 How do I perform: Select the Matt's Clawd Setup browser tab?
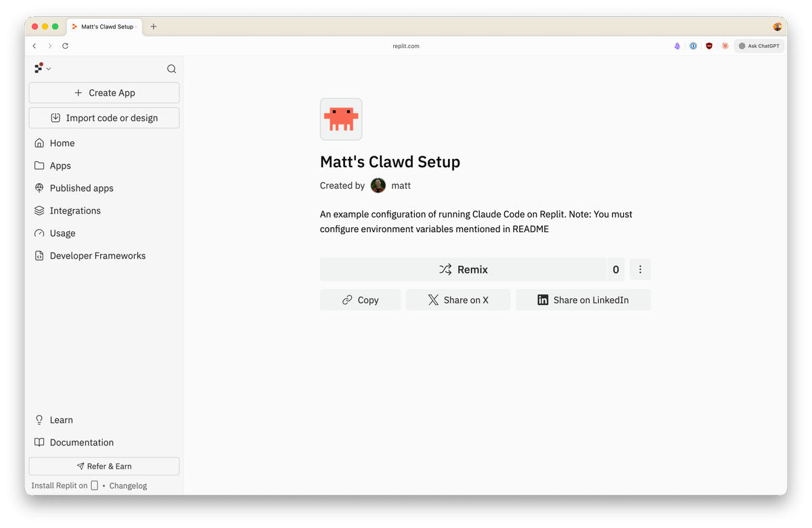pos(104,26)
